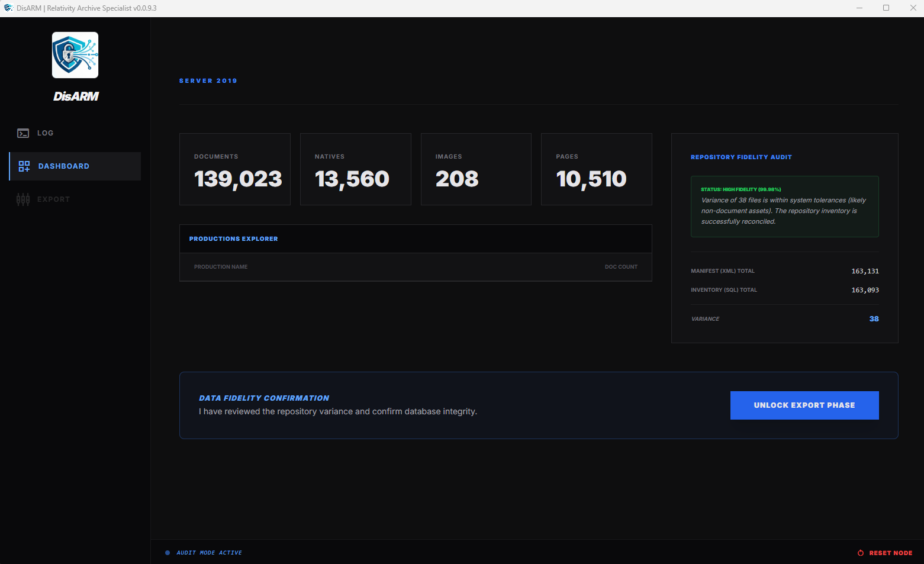924x564 pixels.
Task: Click the Documents card label
Action: click(x=216, y=157)
